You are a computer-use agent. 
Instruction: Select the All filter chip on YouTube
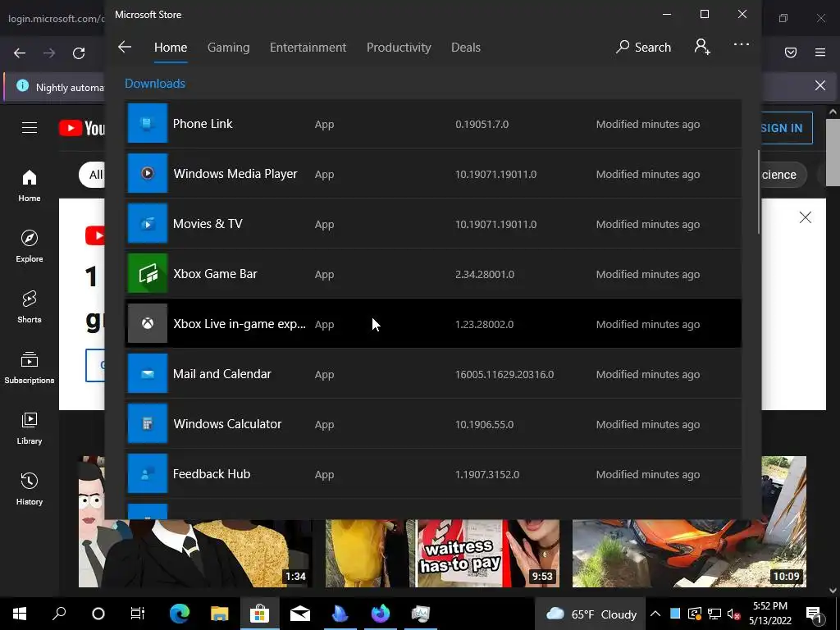[x=92, y=175]
